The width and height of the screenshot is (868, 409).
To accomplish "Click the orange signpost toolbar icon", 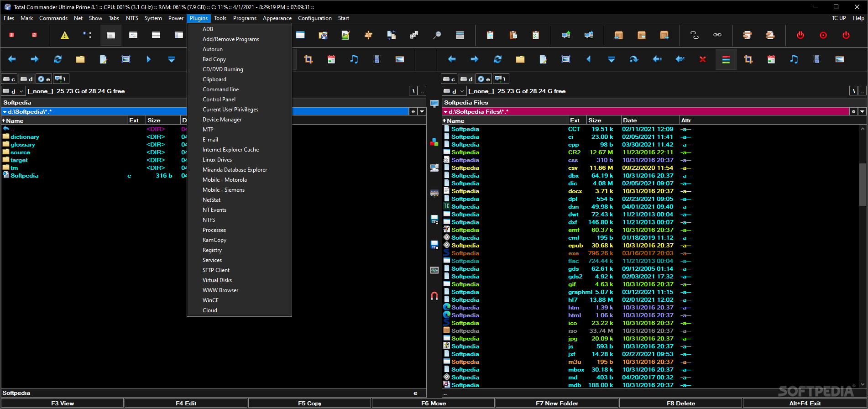I will pos(368,35).
